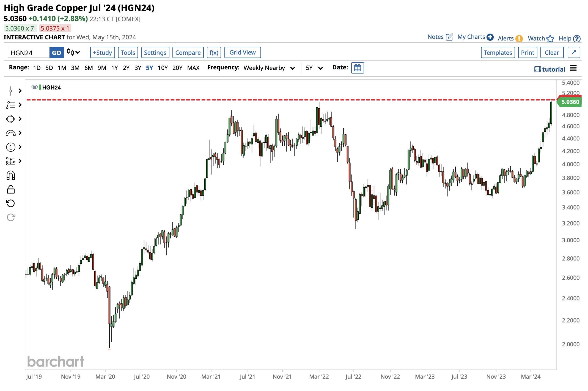Click the Grid View button
Image resolution: width=588 pixels, height=391 pixels.
[x=242, y=52]
